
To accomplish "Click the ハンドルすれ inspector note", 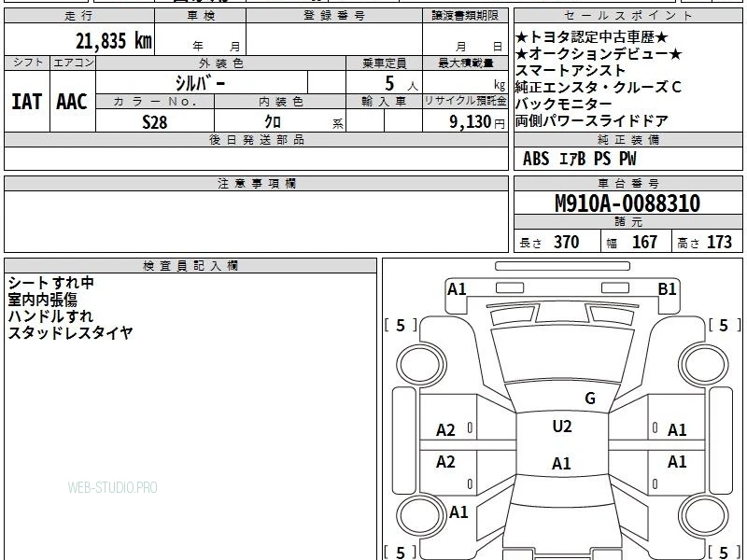I will pos(50,316).
